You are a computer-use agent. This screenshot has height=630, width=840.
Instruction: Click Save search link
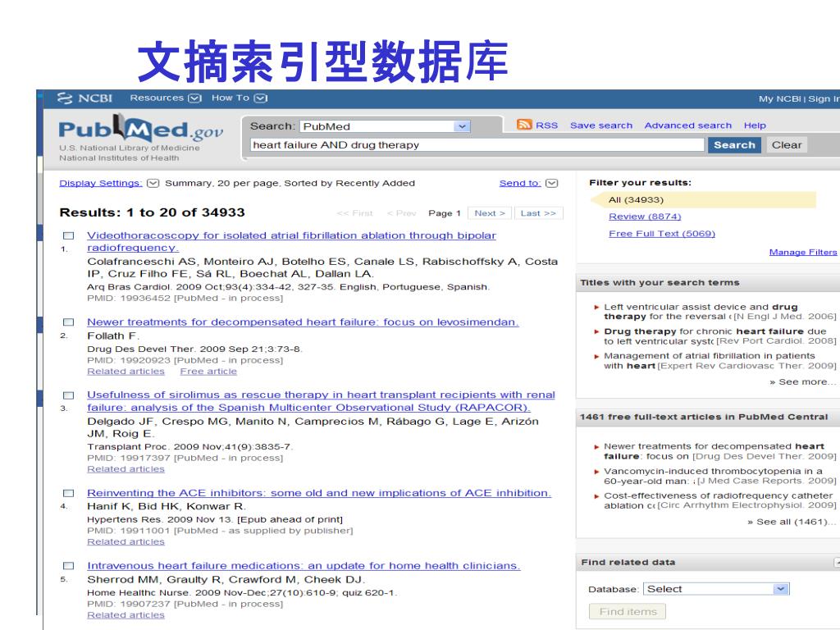point(601,126)
